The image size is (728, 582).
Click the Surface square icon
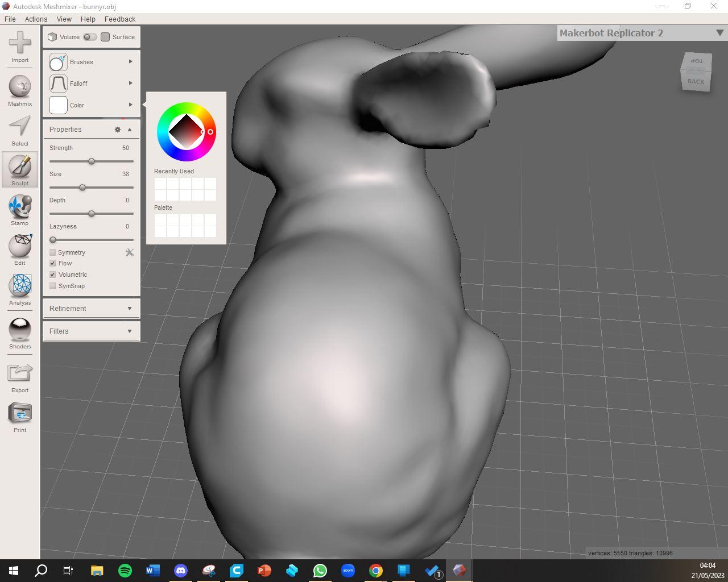(105, 37)
